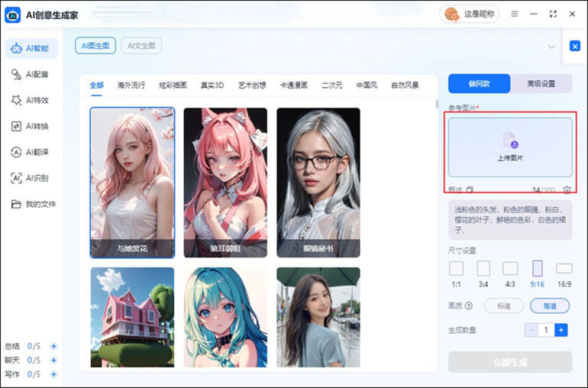
Task: Click the 上传图片 upload area
Action: coord(510,147)
